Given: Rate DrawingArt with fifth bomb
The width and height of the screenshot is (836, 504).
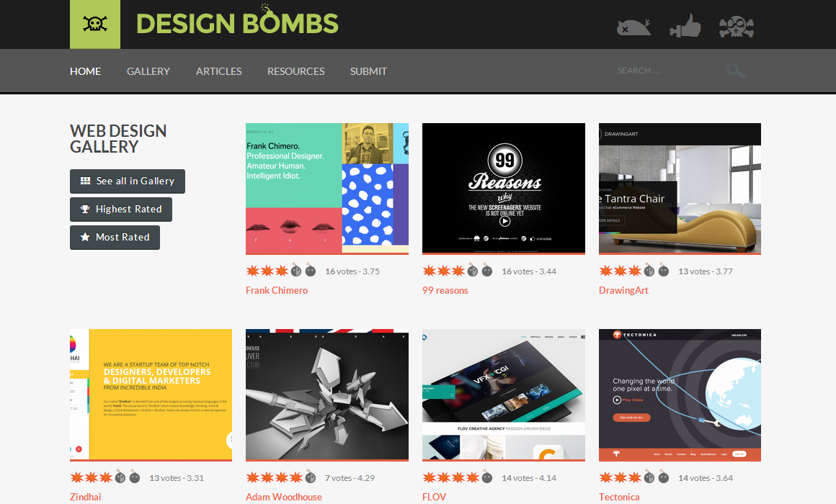Looking at the screenshot, I should coord(663,271).
